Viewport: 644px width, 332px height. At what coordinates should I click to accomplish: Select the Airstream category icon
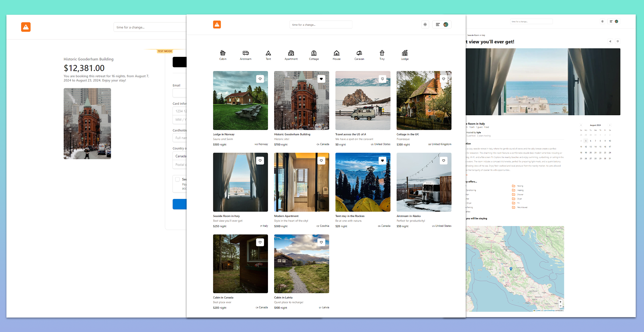(246, 53)
